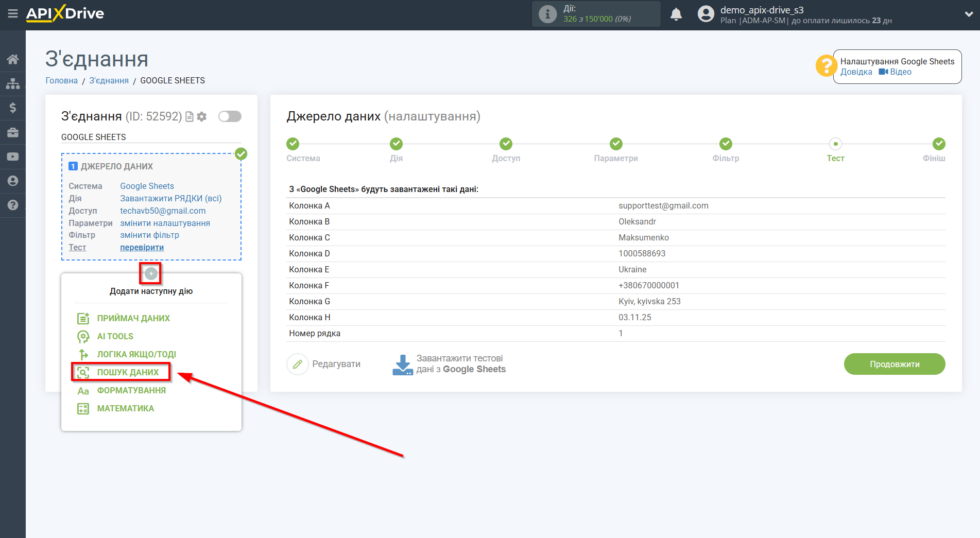Screen dimensions: 980x538
Task: Click the document icon next to connection ID
Action: coord(189,116)
